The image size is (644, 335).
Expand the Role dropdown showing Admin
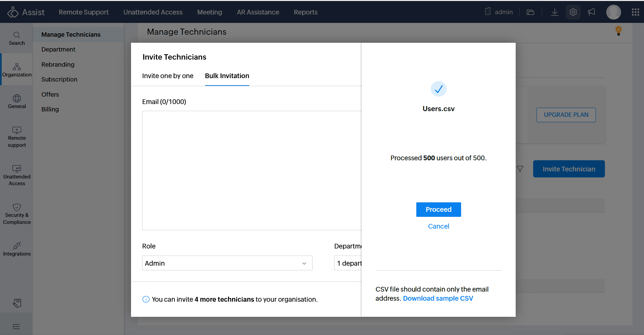227,263
